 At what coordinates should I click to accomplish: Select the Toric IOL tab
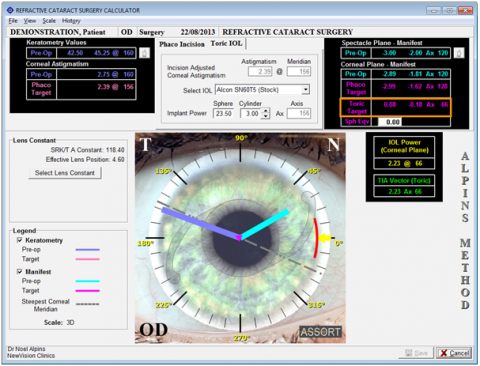[227, 43]
